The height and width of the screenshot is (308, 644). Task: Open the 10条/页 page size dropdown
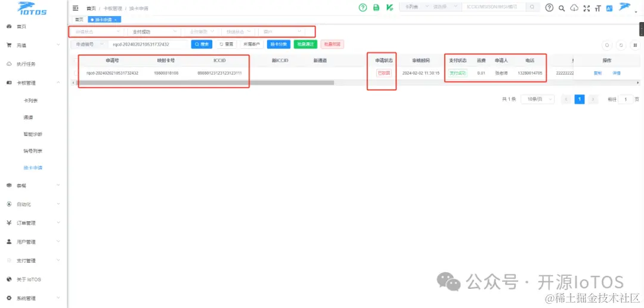point(537,99)
